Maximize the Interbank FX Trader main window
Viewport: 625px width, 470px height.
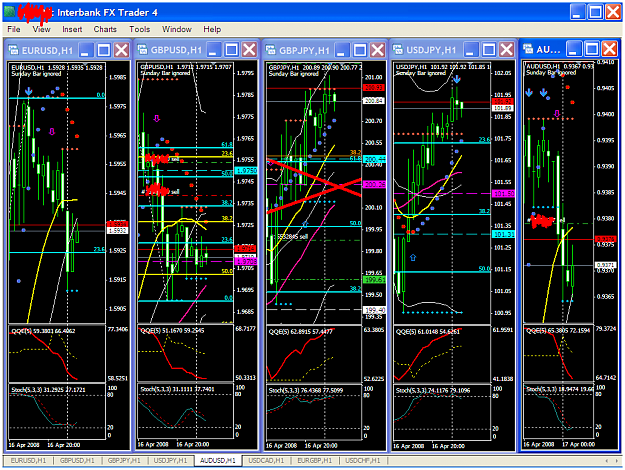coord(596,12)
